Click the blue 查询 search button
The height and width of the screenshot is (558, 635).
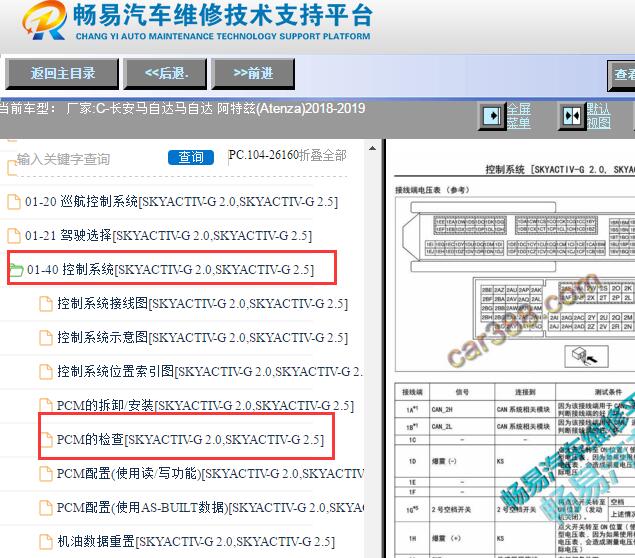point(191,158)
